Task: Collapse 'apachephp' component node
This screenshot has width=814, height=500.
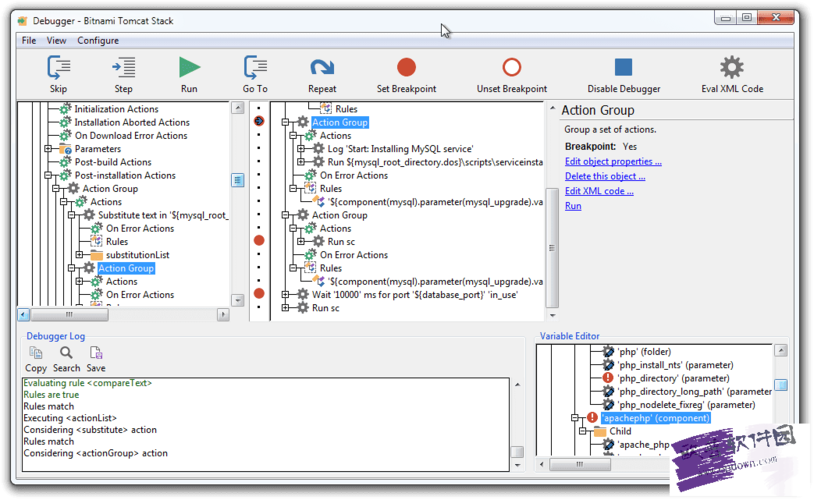Action: (x=575, y=418)
